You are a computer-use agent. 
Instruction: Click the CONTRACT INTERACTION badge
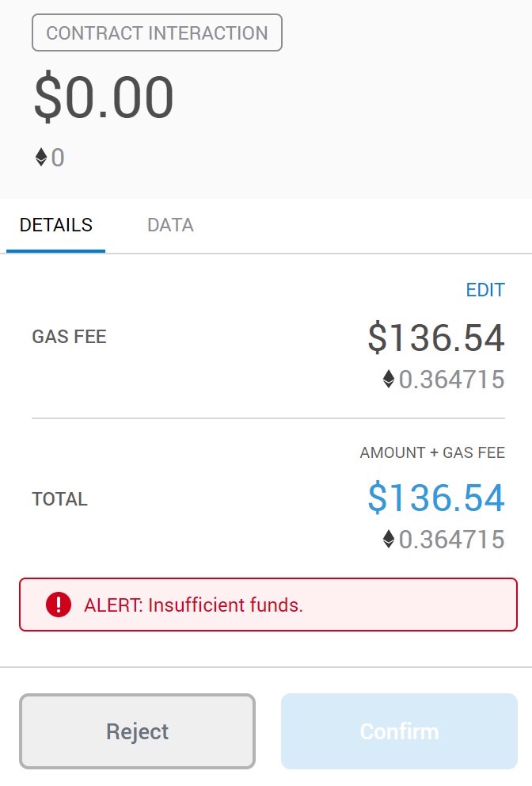(x=157, y=33)
